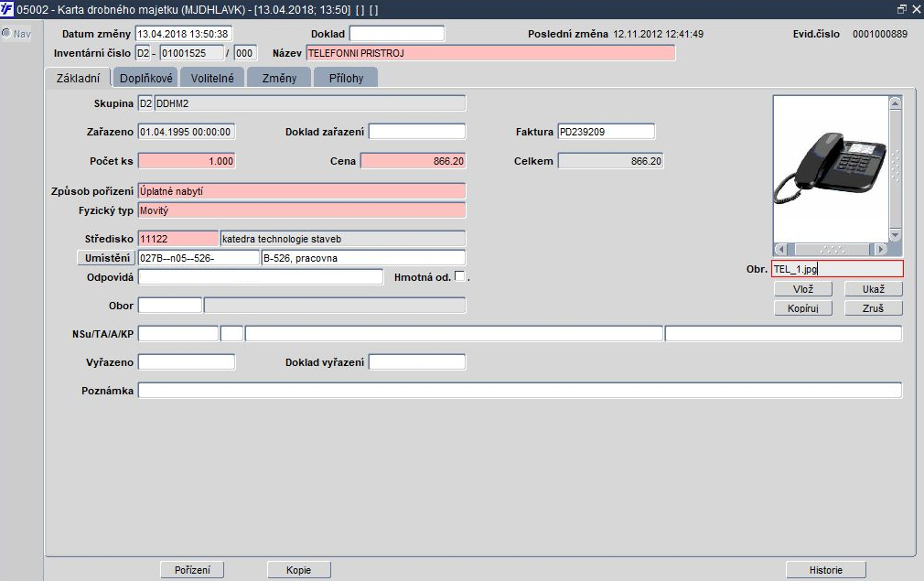Click the Inventární číslo field 01001525
Screen dimensions: 924x581
coord(192,53)
